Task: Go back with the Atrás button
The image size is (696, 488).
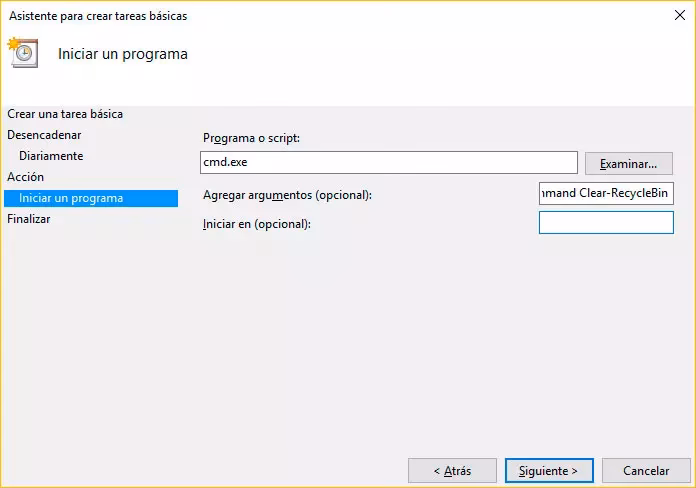Action: [x=451, y=470]
